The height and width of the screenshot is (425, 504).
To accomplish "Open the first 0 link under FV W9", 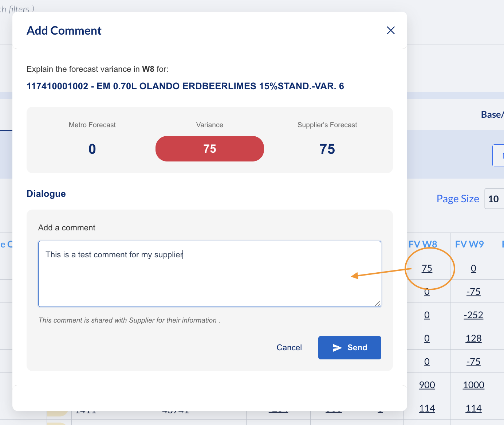I will click(473, 269).
